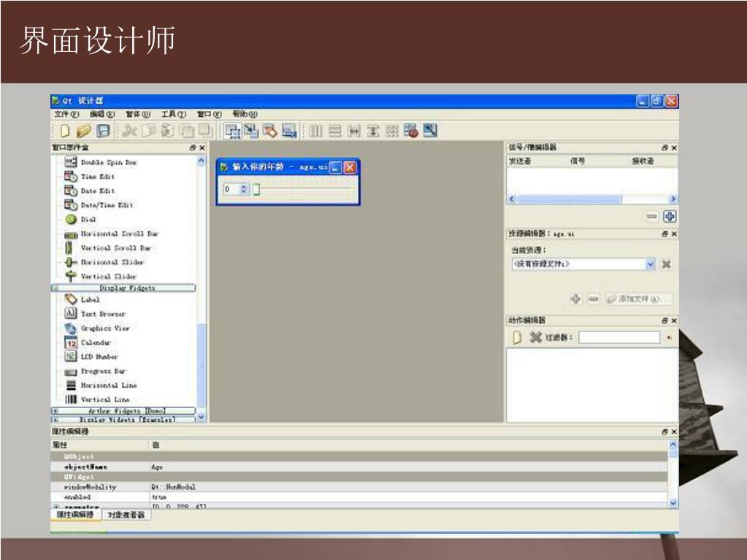Click New action icon in action editor
Image resolution: width=747 pixels, height=560 pixels.
click(x=517, y=337)
